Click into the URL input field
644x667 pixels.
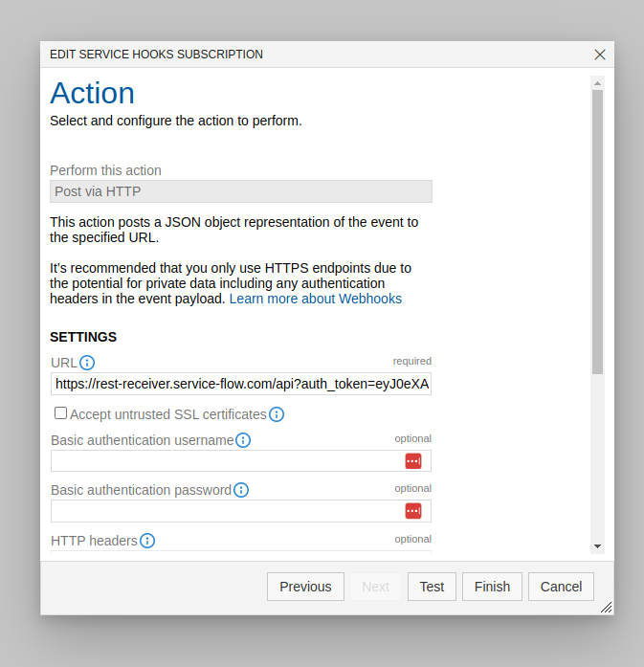coord(241,384)
